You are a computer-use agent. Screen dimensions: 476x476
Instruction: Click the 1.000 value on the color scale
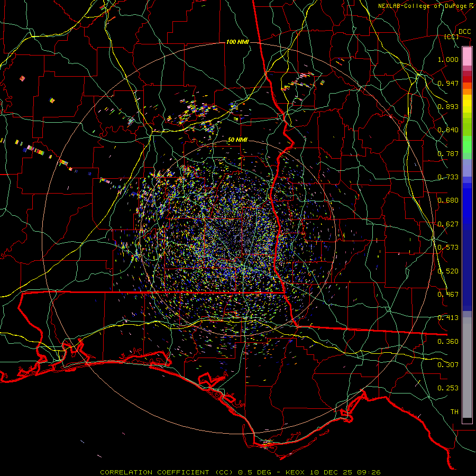(448, 59)
